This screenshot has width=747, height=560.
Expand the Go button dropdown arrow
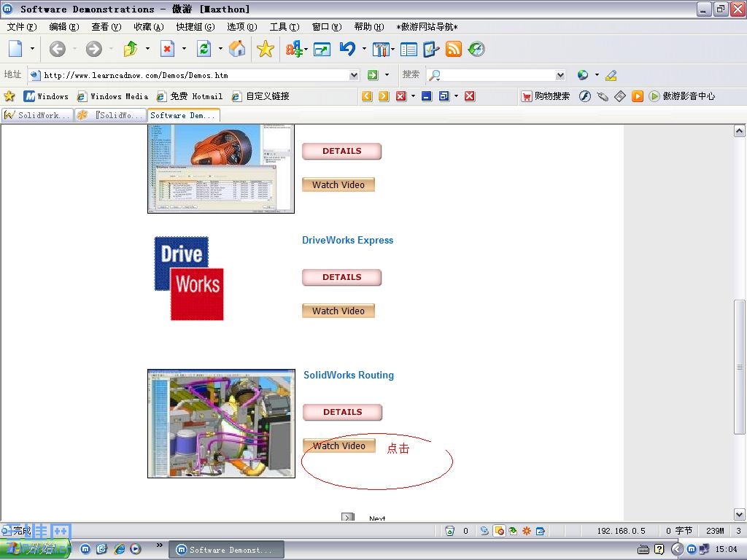tap(387, 75)
